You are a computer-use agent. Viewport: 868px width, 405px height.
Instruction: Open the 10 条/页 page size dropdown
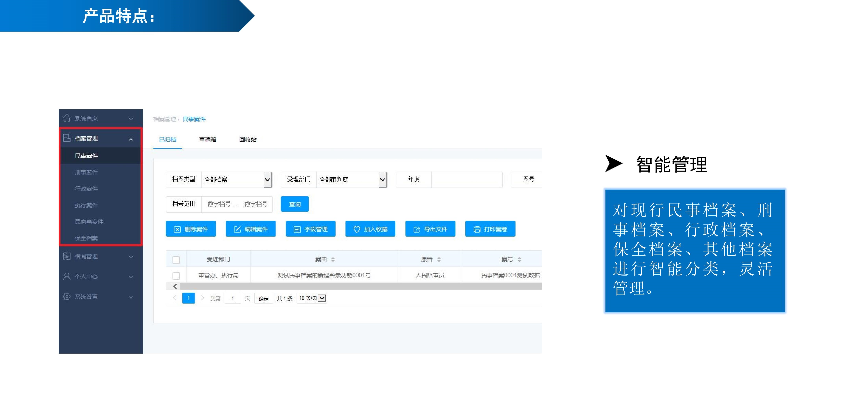click(322, 298)
